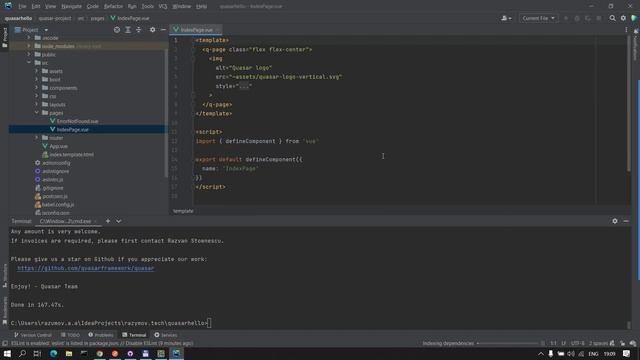Open Project panel gear options
Viewport: 640px width, 360px height.
tap(152, 30)
